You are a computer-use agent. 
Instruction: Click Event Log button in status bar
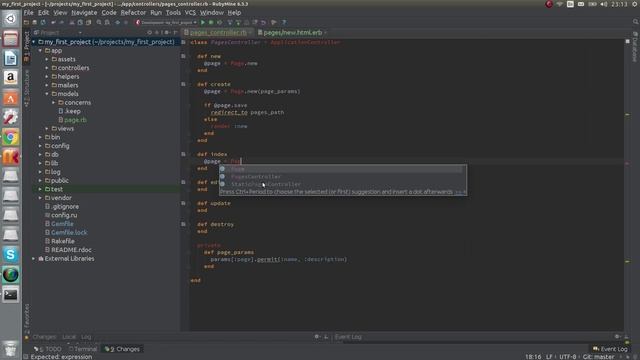(x=610, y=349)
